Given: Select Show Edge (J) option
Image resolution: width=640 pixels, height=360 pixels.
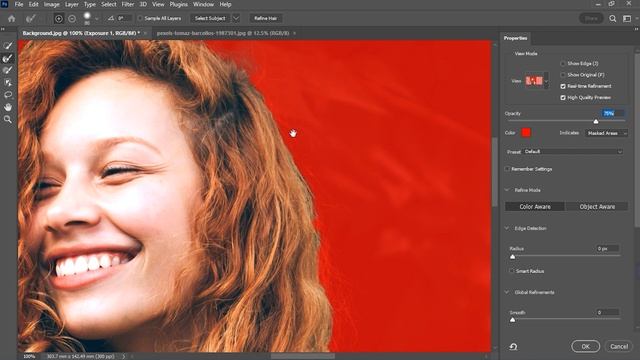Looking at the screenshot, I should [563, 64].
